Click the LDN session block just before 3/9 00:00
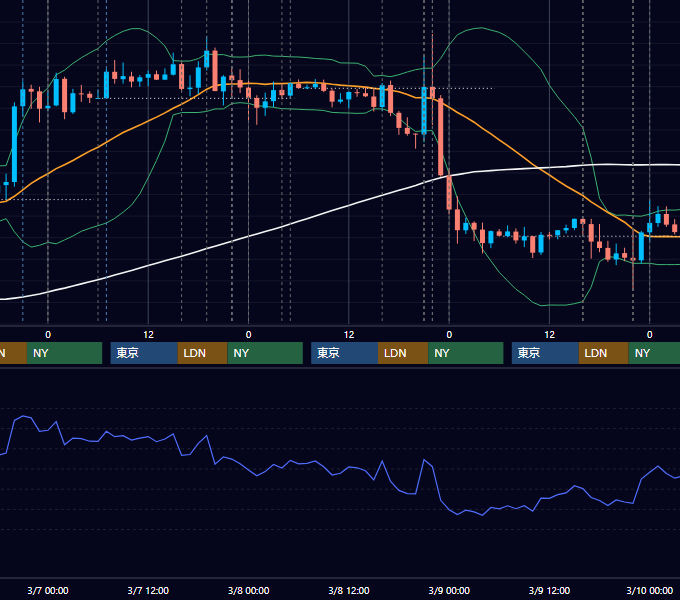 coord(403,353)
